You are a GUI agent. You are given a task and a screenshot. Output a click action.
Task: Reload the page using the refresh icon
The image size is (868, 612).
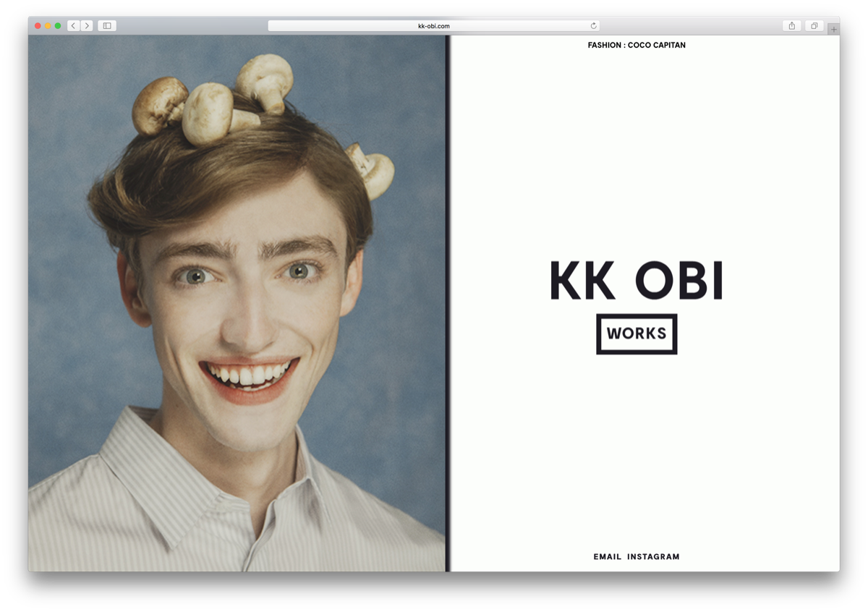(x=594, y=26)
